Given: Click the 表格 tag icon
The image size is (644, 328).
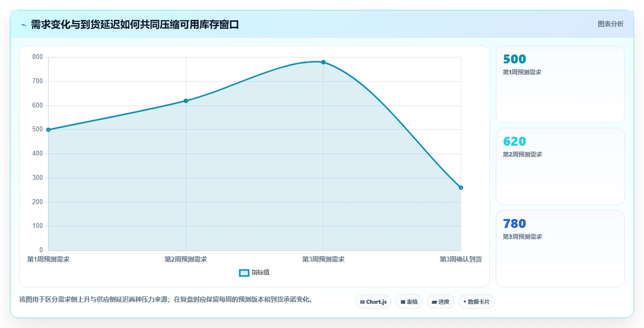Looking at the screenshot, I should (x=403, y=302).
